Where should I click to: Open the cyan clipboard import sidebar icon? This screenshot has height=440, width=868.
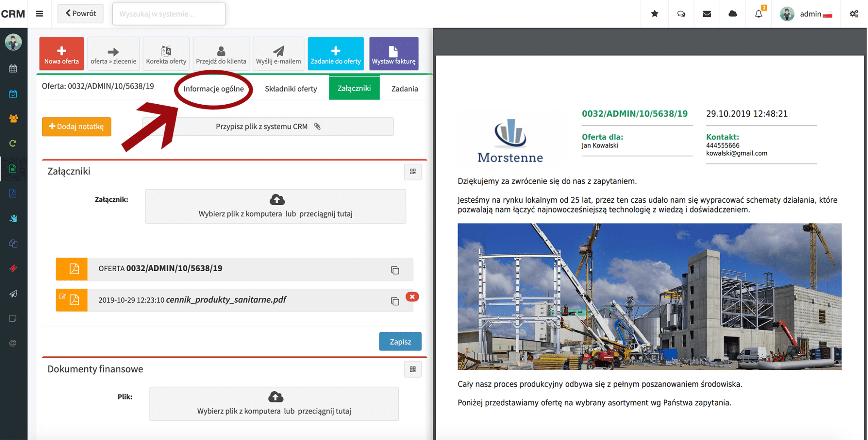point(13,219)
